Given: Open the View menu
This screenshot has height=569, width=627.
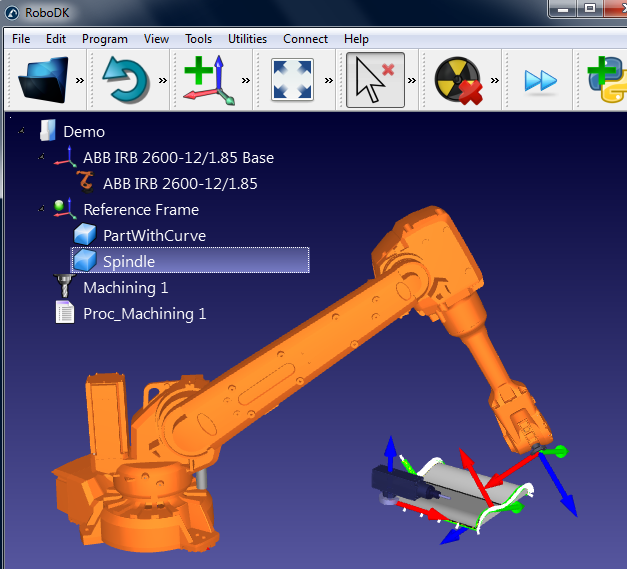Looking at the screenshot, I should point(156,39).
